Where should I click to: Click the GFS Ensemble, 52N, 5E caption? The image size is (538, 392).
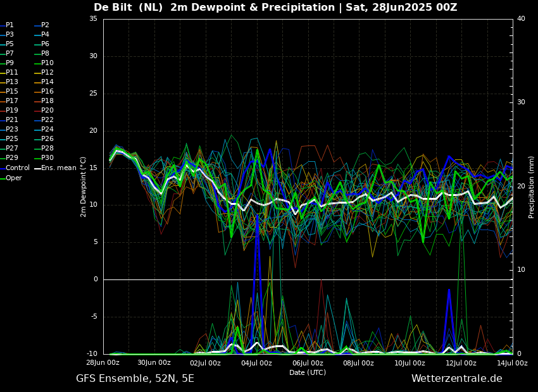coord(135,379)
